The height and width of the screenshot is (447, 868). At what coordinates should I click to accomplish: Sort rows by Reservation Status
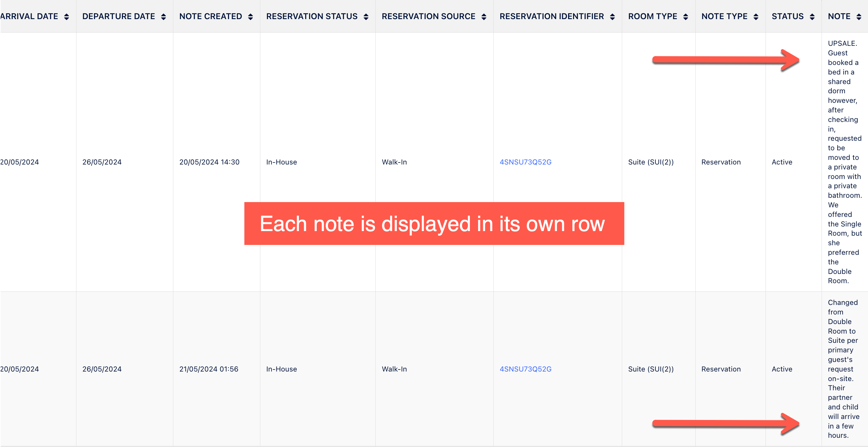[366, 16]
